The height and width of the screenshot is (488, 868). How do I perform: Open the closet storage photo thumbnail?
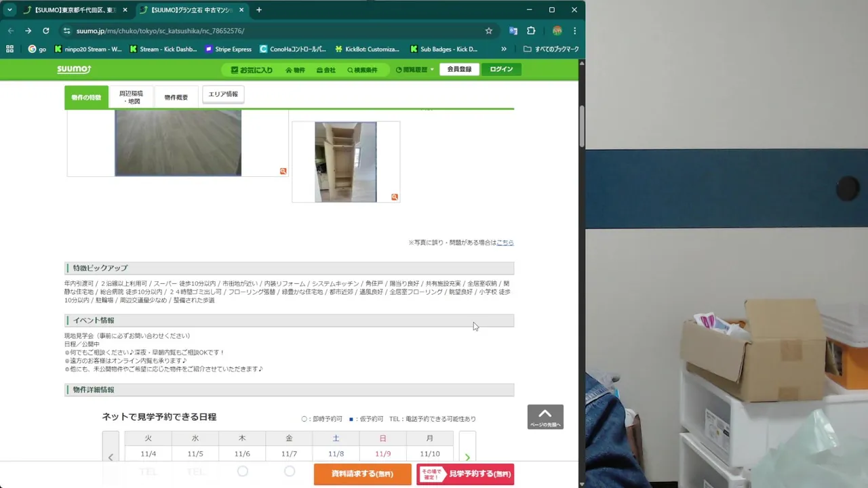345,162
